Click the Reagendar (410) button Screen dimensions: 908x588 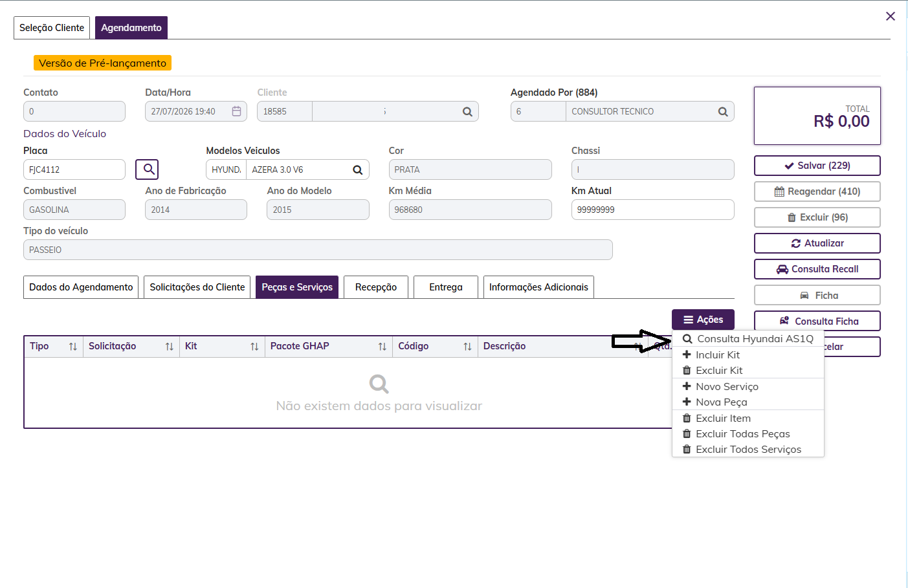click(817, 191)
